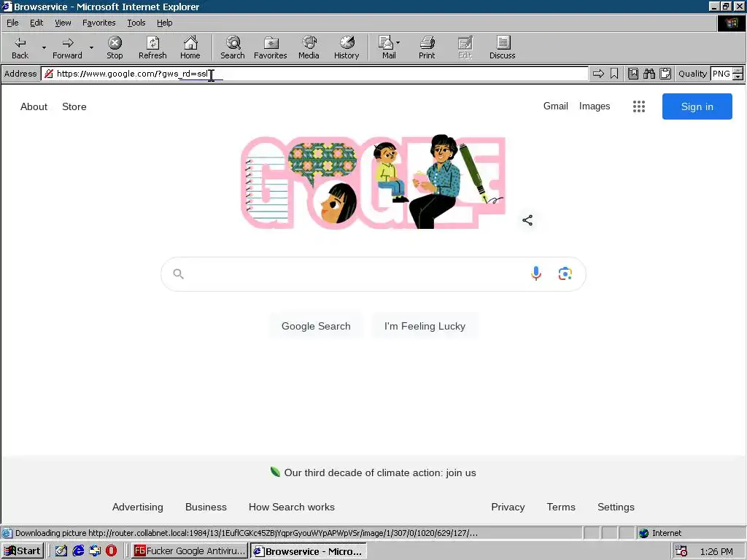Open the Tools menu
Viewport: 747px width, 560px height.
136,23
